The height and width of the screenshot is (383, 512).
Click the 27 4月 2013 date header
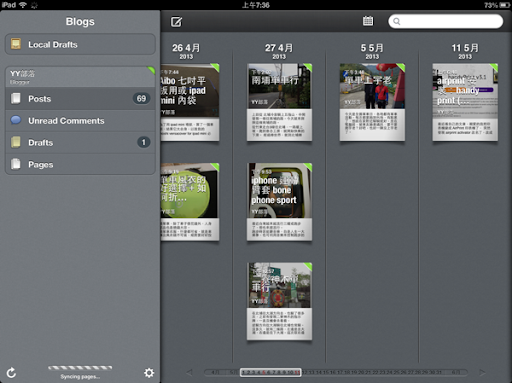279,51
